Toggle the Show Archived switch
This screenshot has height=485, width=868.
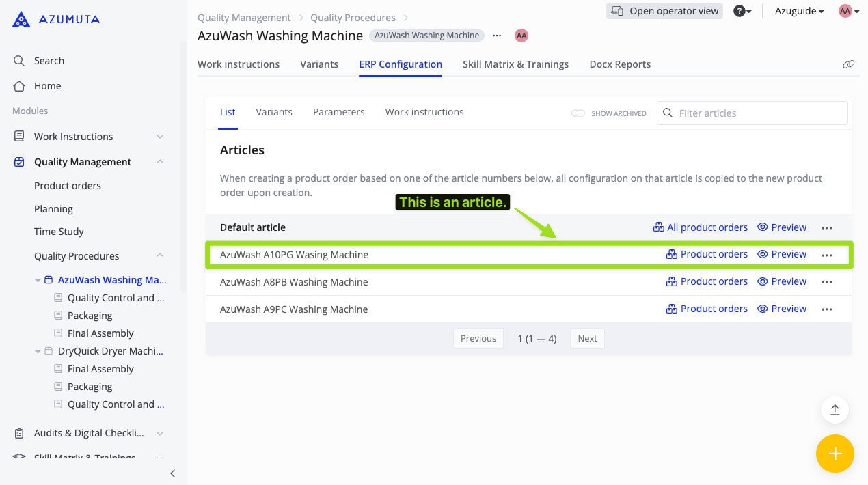(x=578, y=113)
